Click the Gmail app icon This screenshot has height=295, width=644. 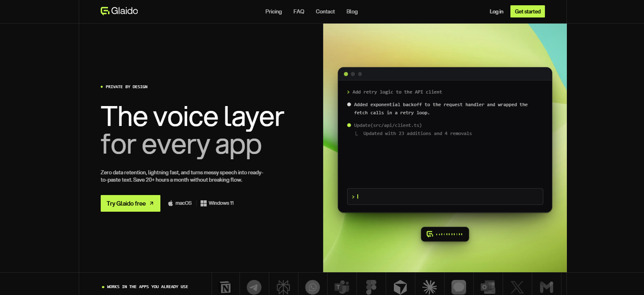[x=547, y=287]
